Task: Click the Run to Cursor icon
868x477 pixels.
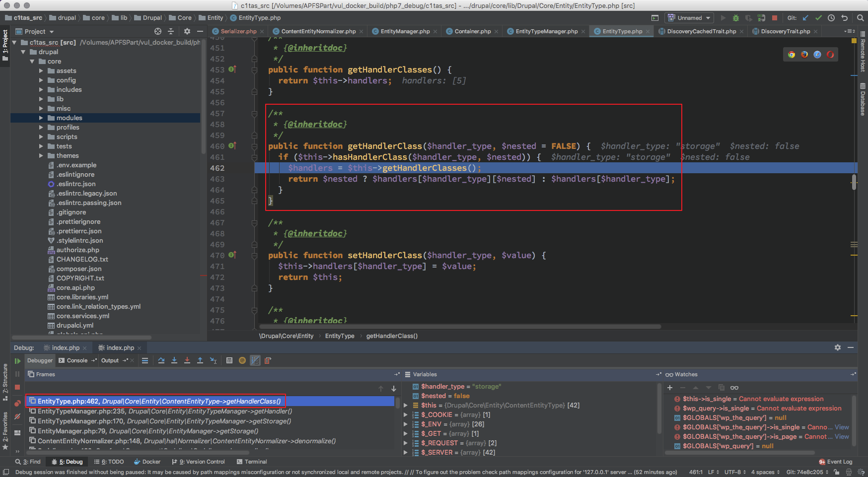Action: coord(213,361)
